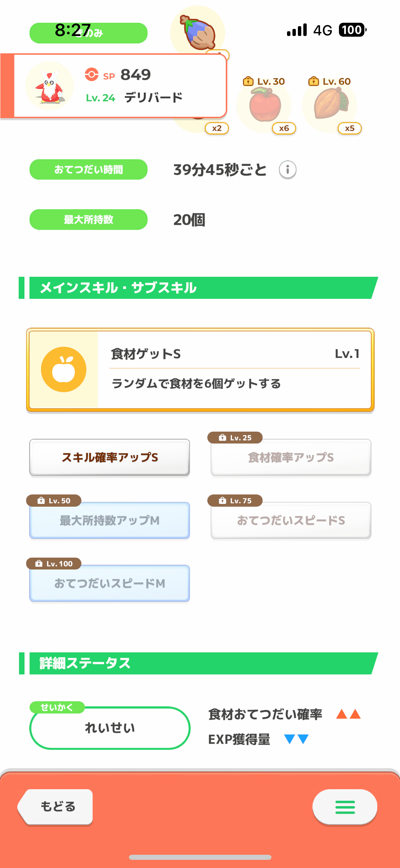Tap the x6 apple quantity badge
The image size is (400, 868).
pos(284,128)
